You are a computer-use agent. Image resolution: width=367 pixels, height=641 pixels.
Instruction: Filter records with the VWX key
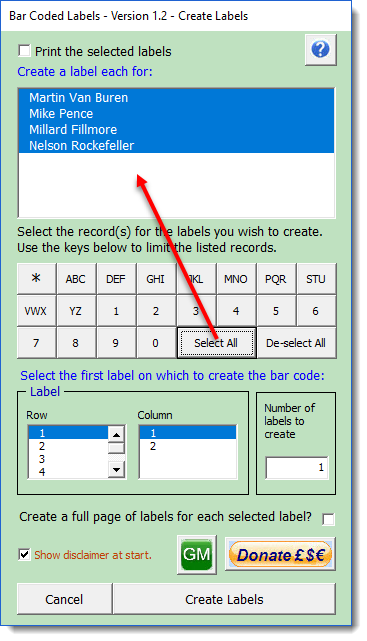[x=36, y=311]
